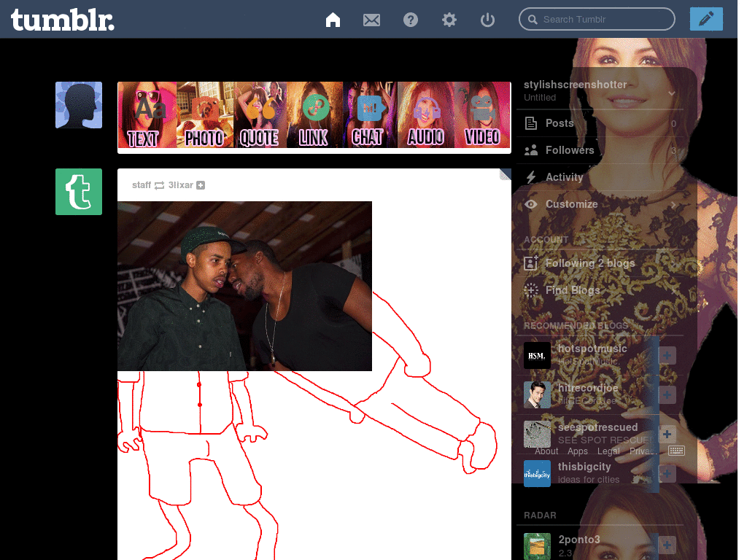
Task: Open Activity in the sidebar
Action: [x=564, y=177]
